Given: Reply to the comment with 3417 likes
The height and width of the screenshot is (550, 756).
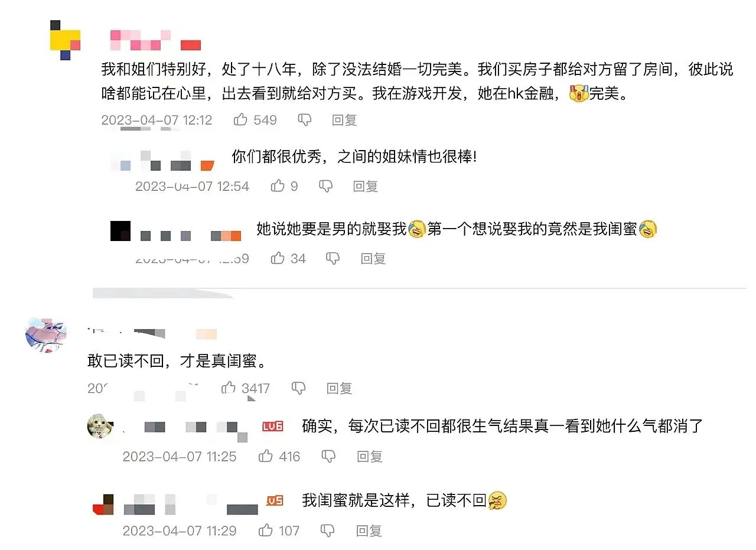Looking at the screenshot, I should tap(339, 388).
